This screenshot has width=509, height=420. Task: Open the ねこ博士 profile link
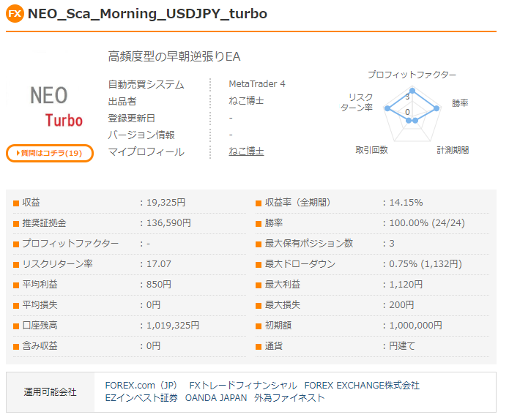coord(246,151)
